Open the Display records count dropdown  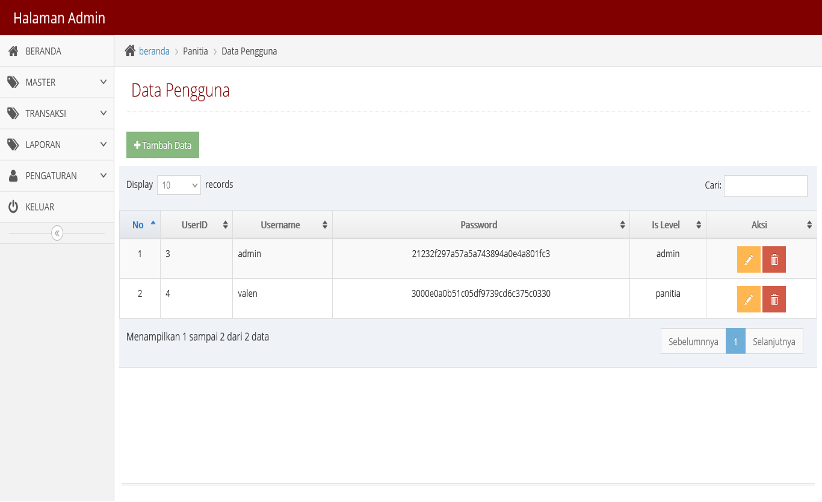coord(179,185)
